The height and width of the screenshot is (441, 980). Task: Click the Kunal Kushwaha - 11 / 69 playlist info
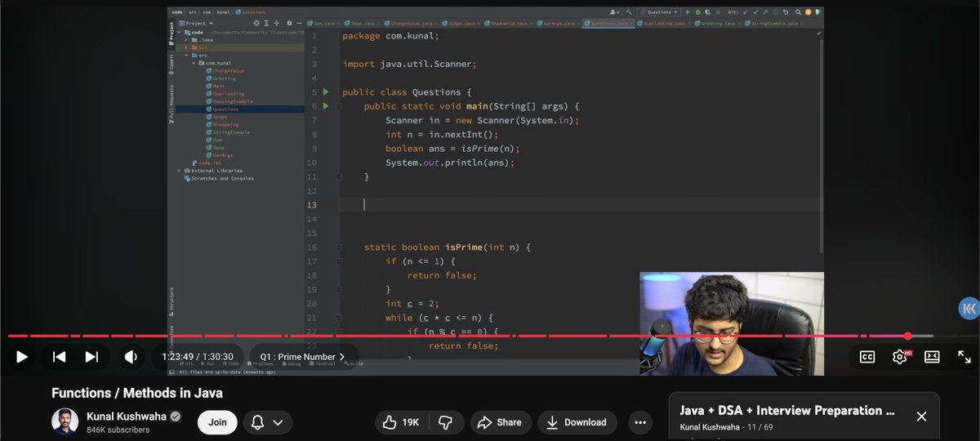coord(726,427)
